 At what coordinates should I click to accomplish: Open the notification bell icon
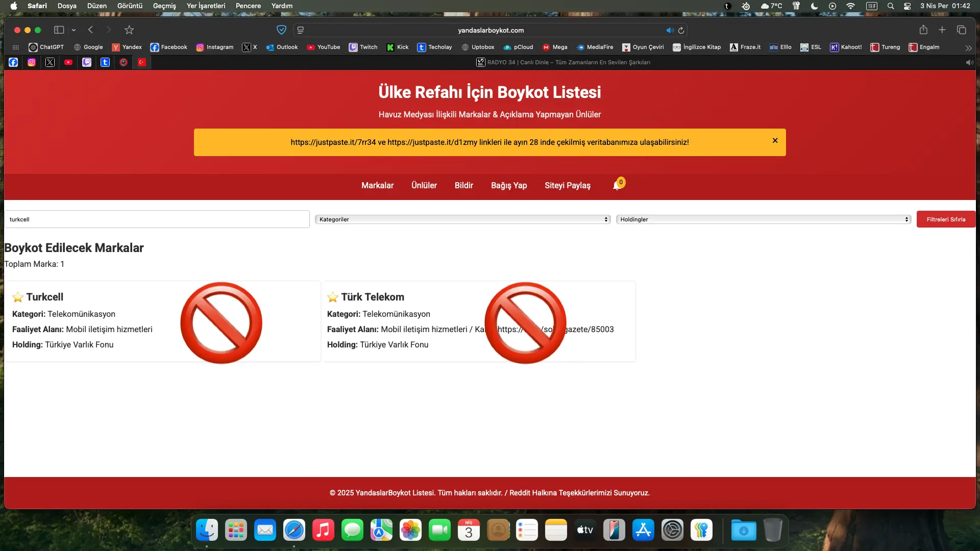click(x=617, y=185)
